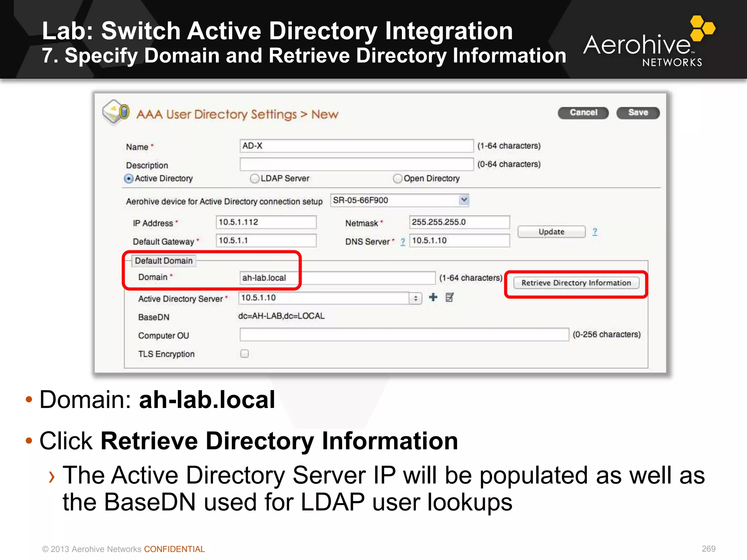Click the Aerohive Networks logo
The image size is (747, 560).
pos(649,42)
